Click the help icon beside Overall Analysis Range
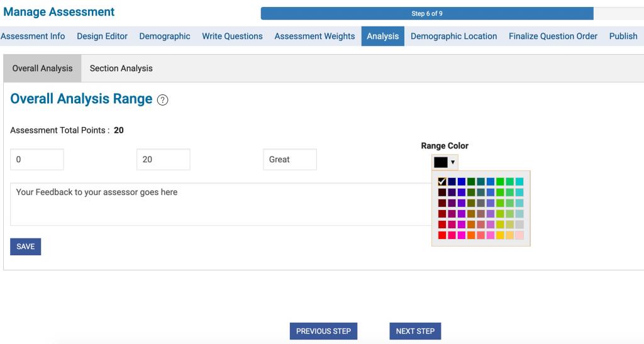 coord(163,100)
